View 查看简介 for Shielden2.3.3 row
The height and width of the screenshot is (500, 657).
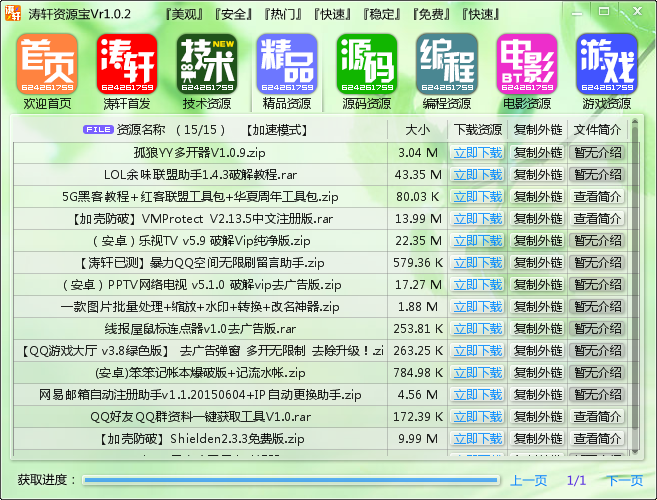597,438
